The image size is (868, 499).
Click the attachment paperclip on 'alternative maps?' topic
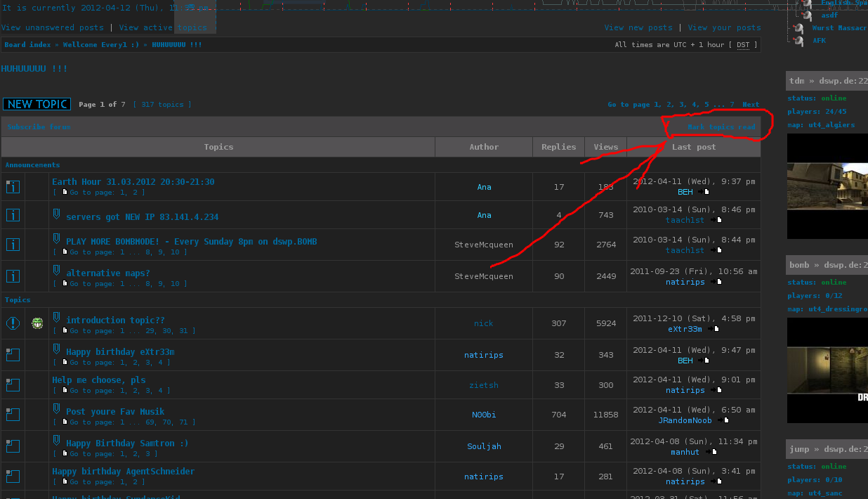(57, 270)
